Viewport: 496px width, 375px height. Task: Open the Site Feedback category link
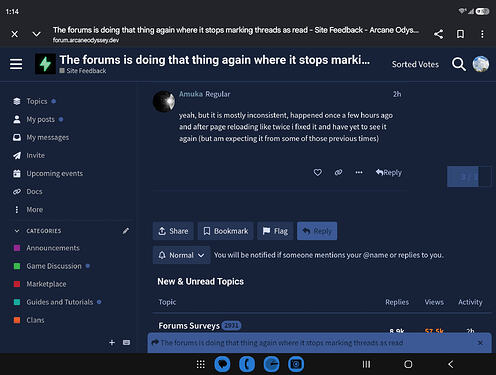coord(83,71)
